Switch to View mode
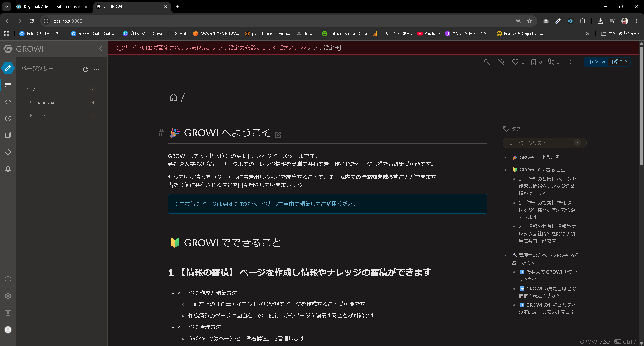The height and width of the screenshot is (346, 644). click(x=597, y=62)
